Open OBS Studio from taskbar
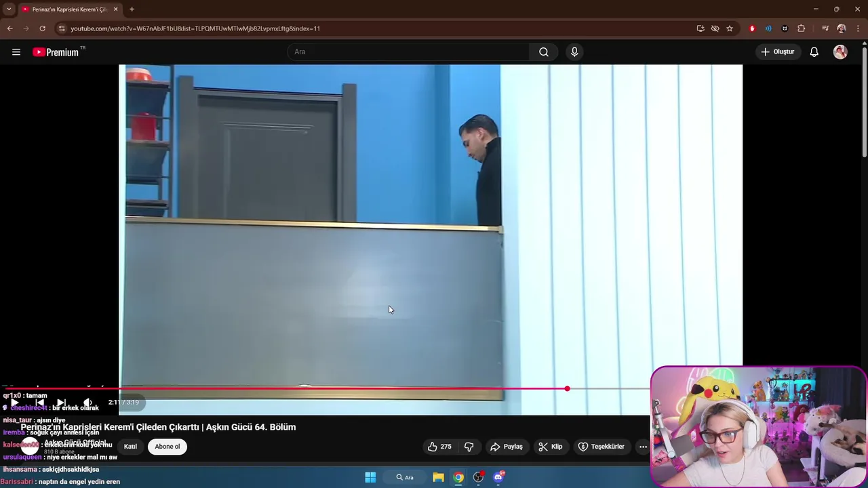This screenshot has width=868, height=488. [x=479, y=477]
